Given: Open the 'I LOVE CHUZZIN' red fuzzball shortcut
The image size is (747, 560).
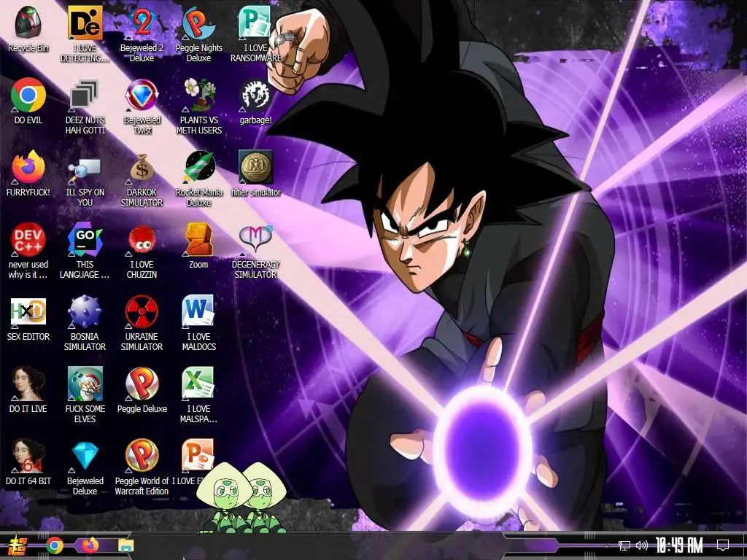Looking at the screenshot, I should click(142, 251).
